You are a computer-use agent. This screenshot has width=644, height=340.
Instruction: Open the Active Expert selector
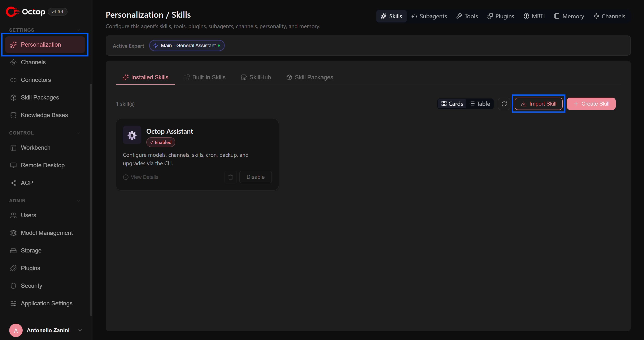click(187, 46)
